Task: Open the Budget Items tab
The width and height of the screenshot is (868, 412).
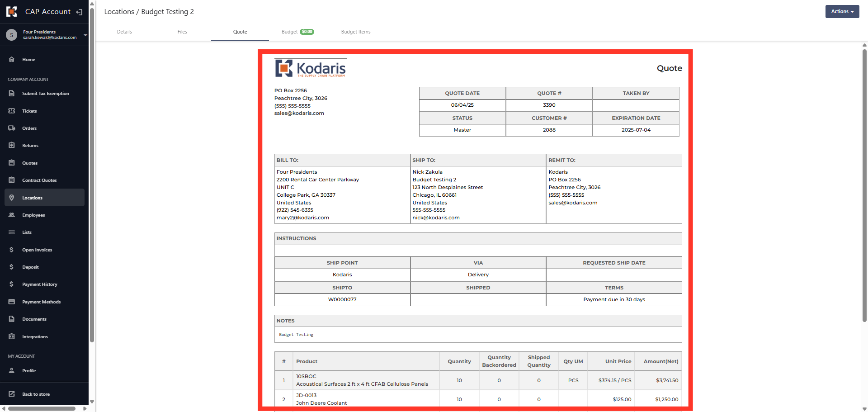Action: (x=356, y=32)
